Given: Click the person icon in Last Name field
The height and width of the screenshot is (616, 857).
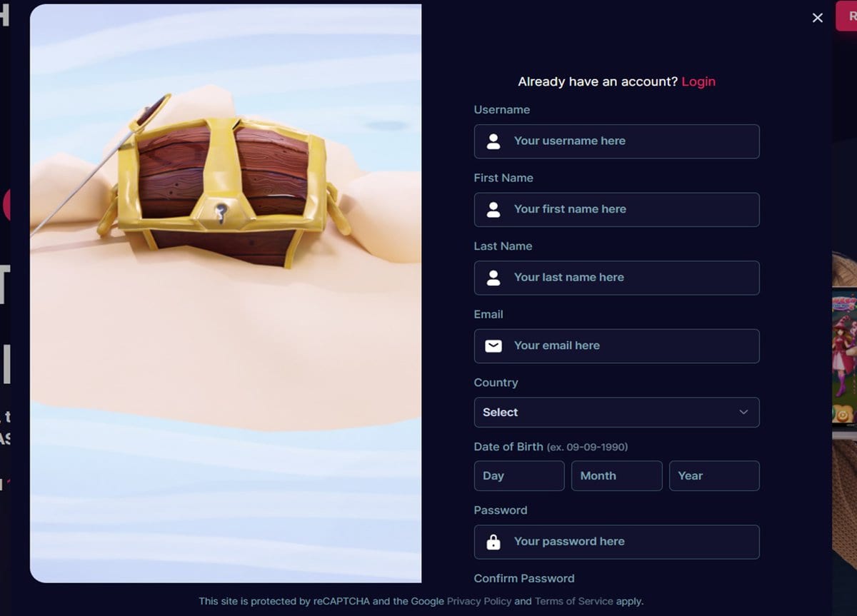Looking at the screenshot, I should [493, 278].
